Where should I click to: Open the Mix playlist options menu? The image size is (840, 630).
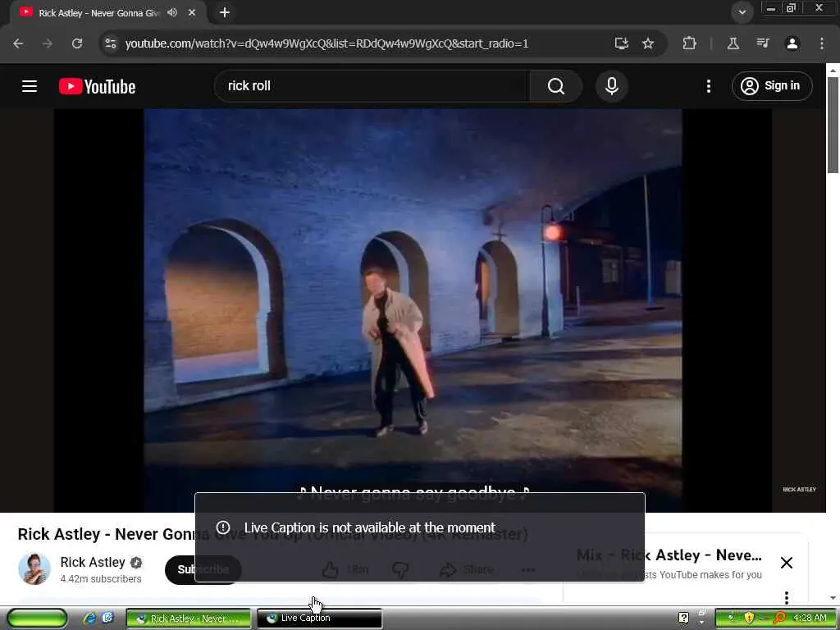(x=787, y=597)
